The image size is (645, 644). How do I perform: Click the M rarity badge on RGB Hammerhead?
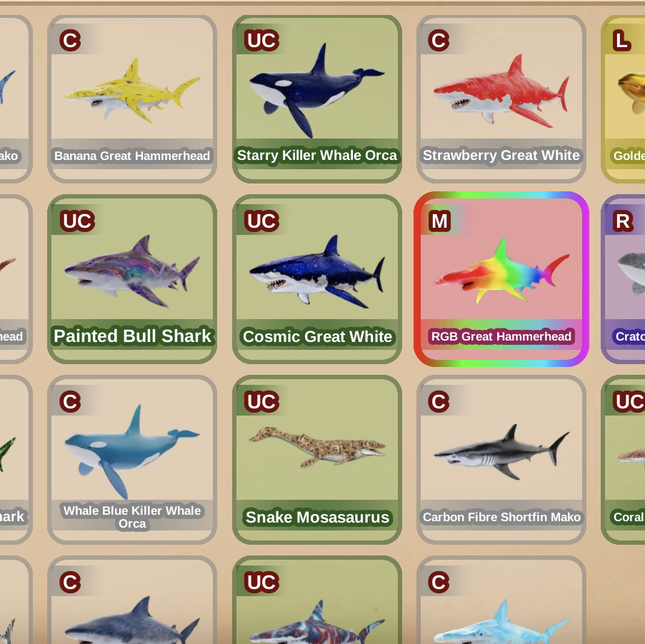point(439,221)
